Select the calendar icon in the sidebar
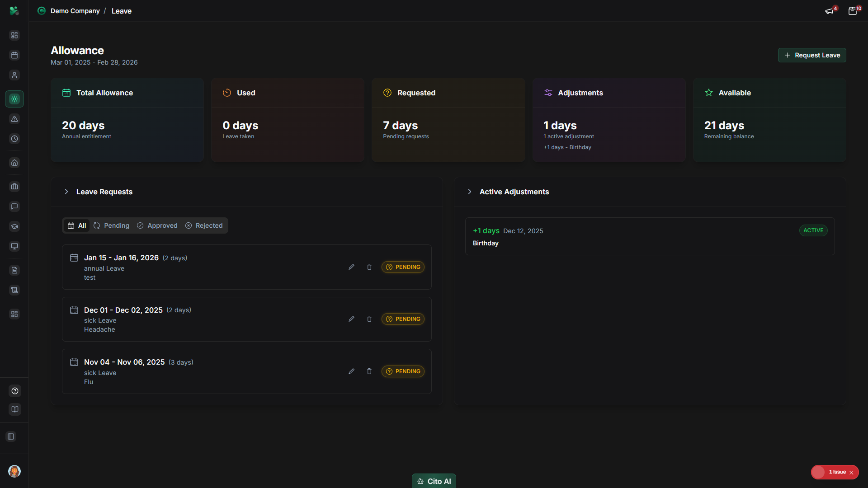868x488 pixels. coord(14,55)
